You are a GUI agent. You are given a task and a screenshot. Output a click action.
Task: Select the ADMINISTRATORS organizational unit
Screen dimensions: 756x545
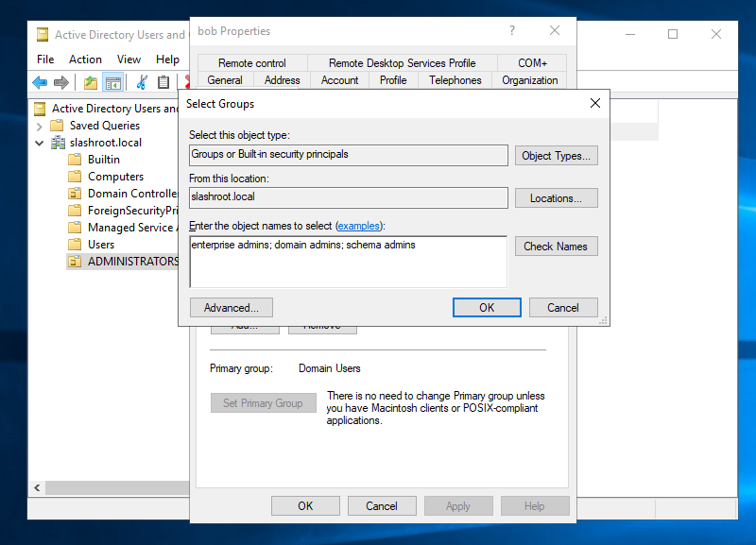pyautogui.click(x=132, y=262)
